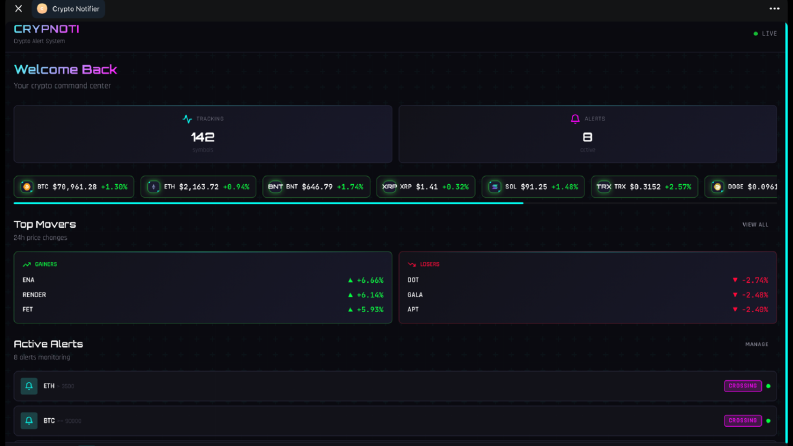Select the ETH $2,163.72 price text
The width and height of the screenshot is (793, 446).
point(199,187)
